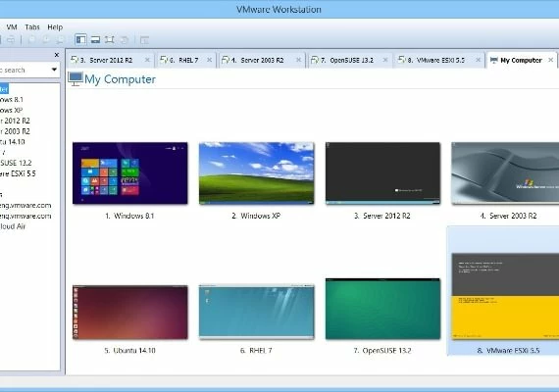Open the Ubuntu 14.10 VM thumbnail
This screenshot has height=392, width=559.
coord(130,313)
